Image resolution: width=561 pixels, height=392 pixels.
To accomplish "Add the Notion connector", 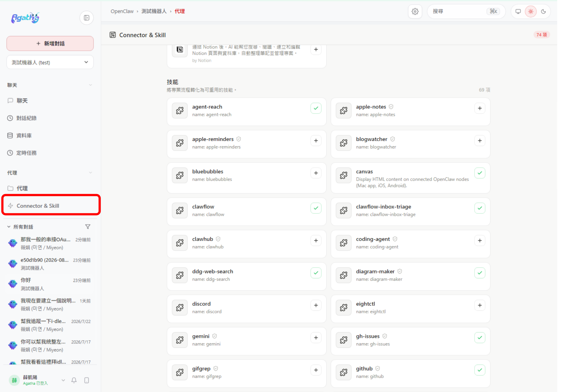I will [316, 49].
